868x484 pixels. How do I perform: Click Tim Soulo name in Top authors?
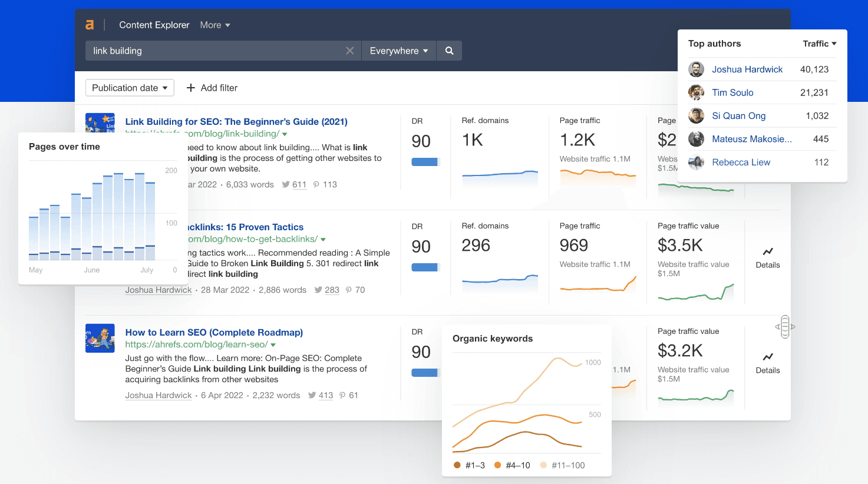click(732, 92)
